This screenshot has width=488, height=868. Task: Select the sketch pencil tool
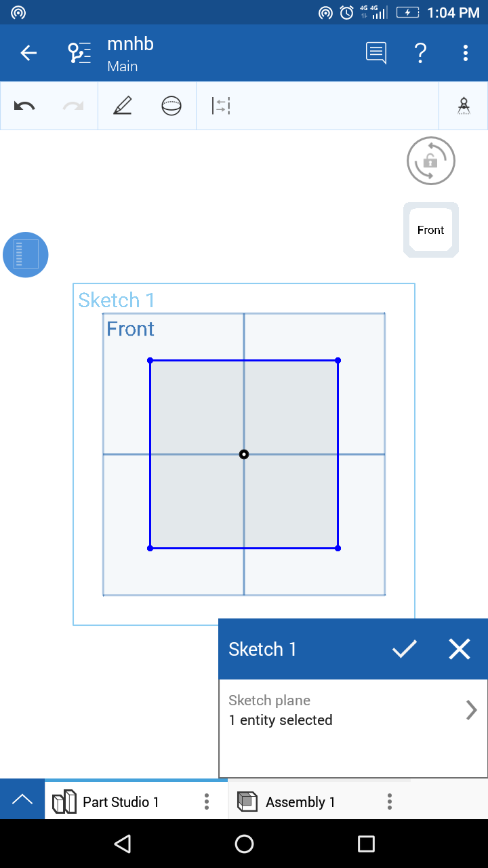[x=123, y=106]
